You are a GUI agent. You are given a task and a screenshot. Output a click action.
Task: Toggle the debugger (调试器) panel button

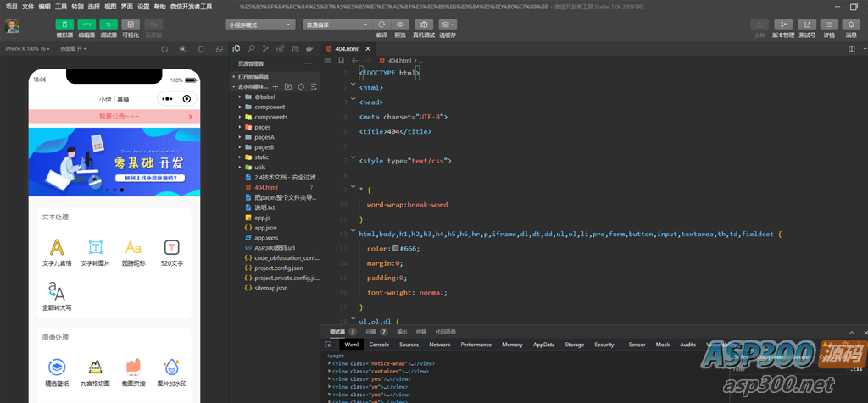point(108,25)
